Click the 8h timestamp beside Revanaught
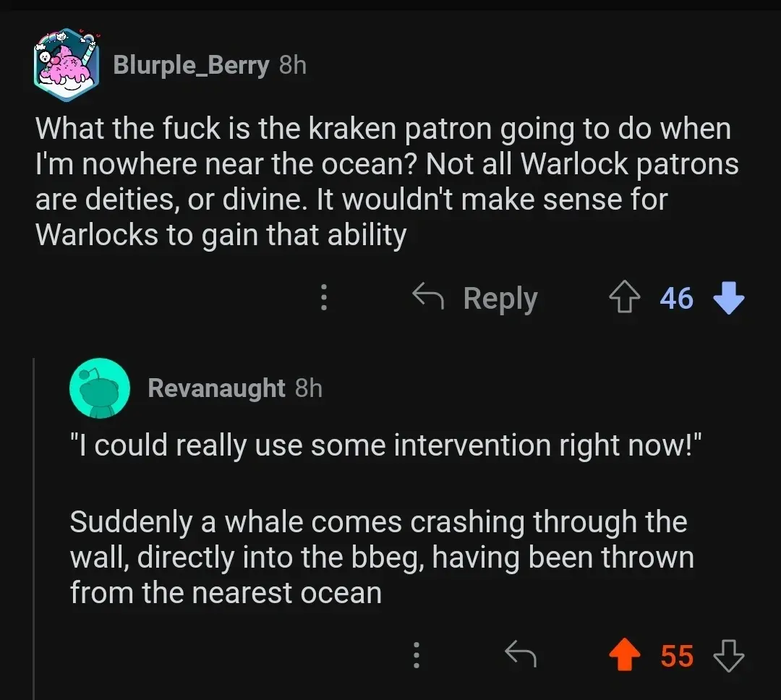The width and height of the screenshot is (781, 700). tap(309, 388)
